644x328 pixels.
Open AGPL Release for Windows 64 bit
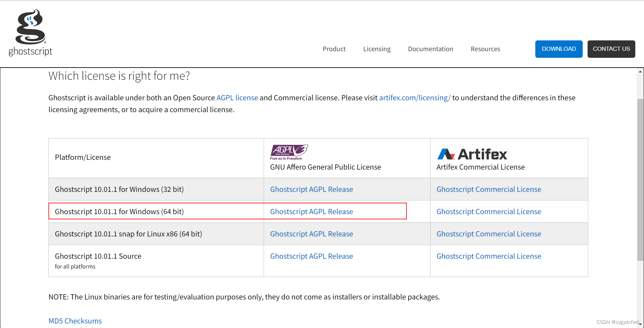pos(311,212)
